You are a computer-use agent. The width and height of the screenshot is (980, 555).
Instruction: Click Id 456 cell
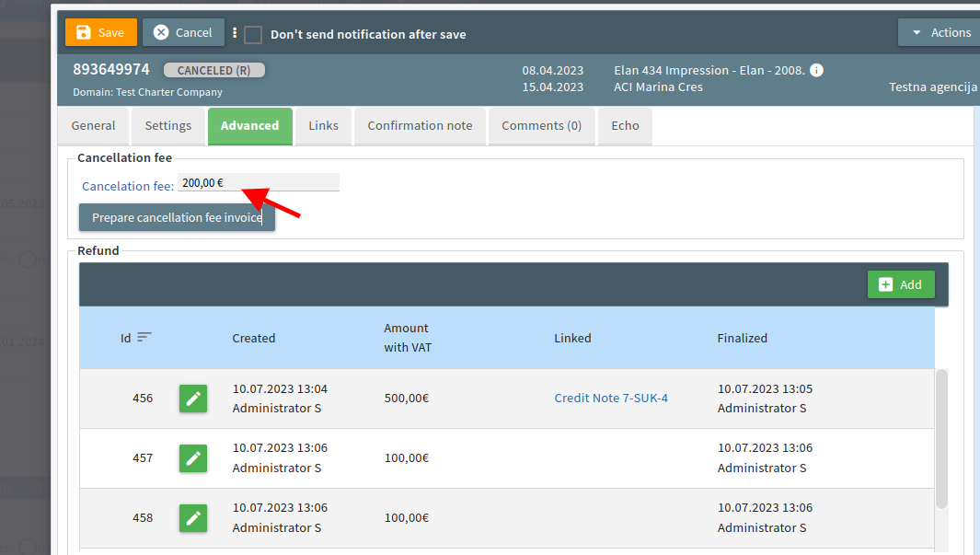pyautogui.click(x=143, y=399)
